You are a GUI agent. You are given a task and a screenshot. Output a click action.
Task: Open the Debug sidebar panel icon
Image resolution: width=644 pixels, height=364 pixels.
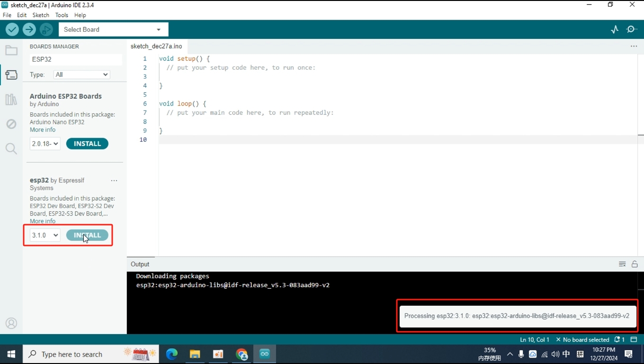(x=11, y=124)
